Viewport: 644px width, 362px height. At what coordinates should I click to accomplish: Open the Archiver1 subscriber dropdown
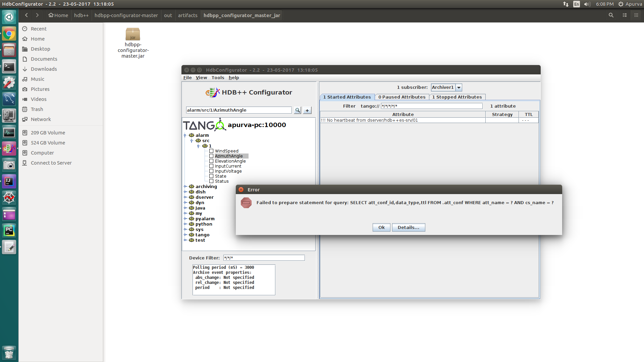coord(459,87)
